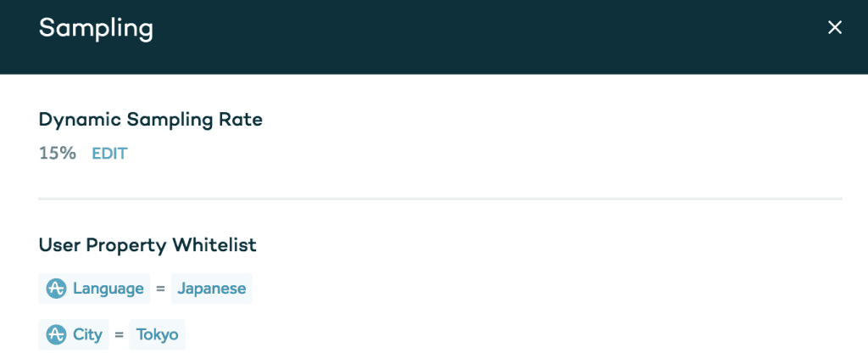This screenshot has height=359, width=868.
Task: Close the Sampling panel with the X
Action: [x=835, y=28]
